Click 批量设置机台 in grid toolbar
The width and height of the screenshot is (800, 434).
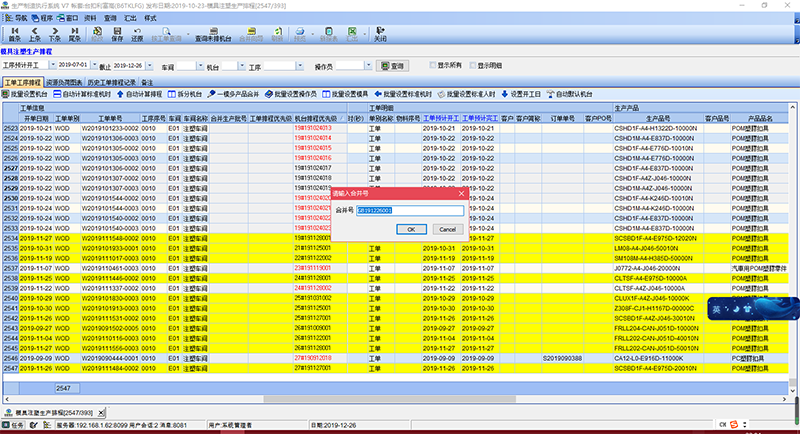click(x=25, y=94)
